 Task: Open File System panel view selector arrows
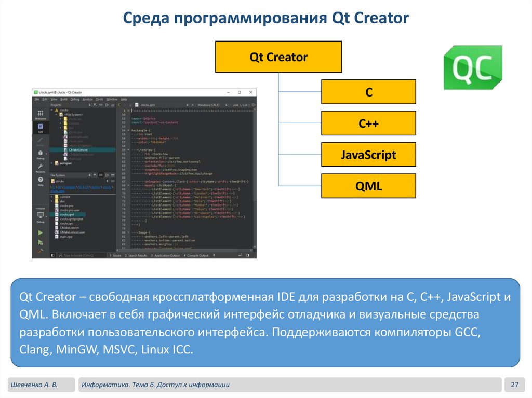coord(89,175)
